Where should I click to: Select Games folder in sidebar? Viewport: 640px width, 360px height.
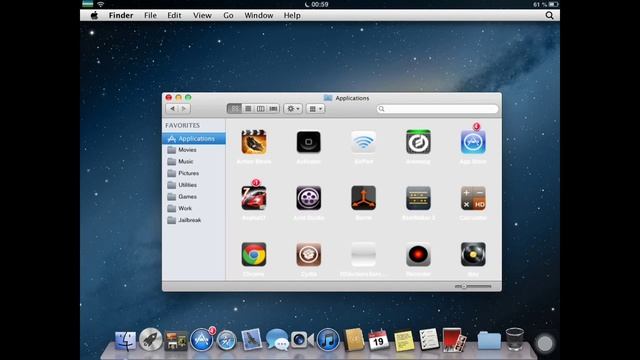point(194,197)
